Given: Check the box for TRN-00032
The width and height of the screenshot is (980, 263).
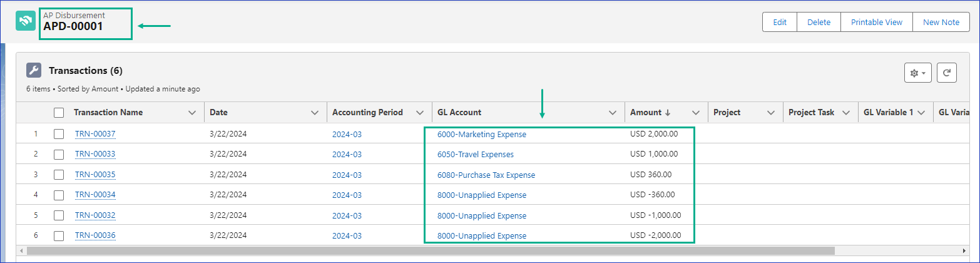Looking at the screenshot, I should (59, 215).
